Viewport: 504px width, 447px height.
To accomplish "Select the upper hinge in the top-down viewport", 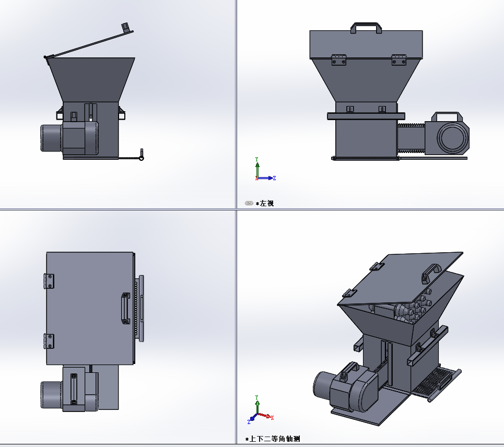I will point(49,281).
